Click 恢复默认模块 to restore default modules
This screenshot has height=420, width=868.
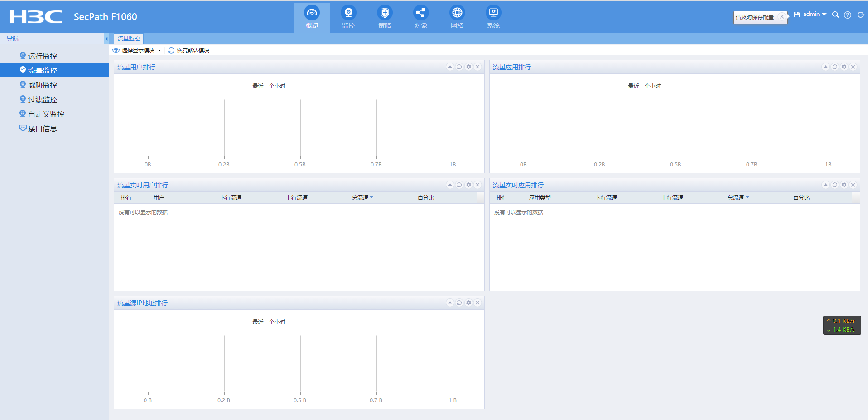pyautogui.click(x=188, y=50)
